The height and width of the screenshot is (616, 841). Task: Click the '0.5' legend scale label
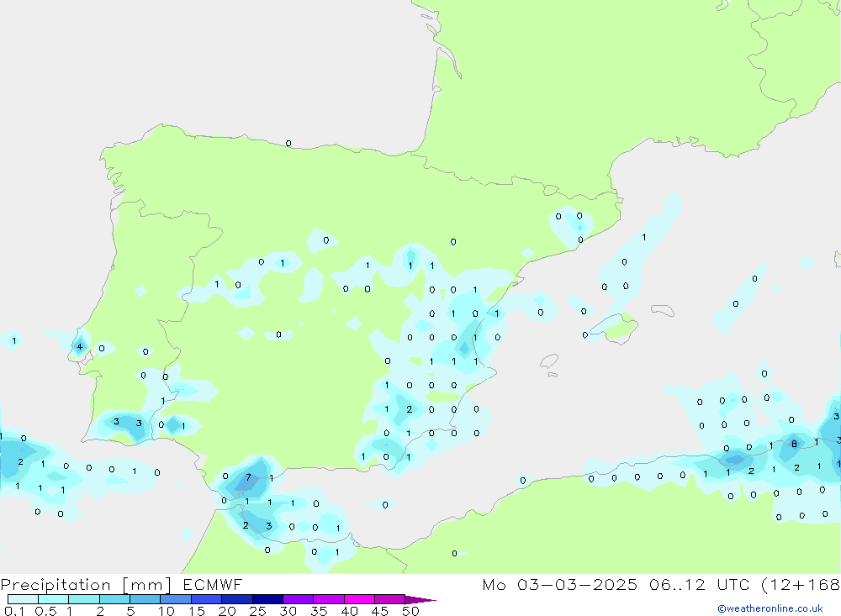click(x=45, y=611)
